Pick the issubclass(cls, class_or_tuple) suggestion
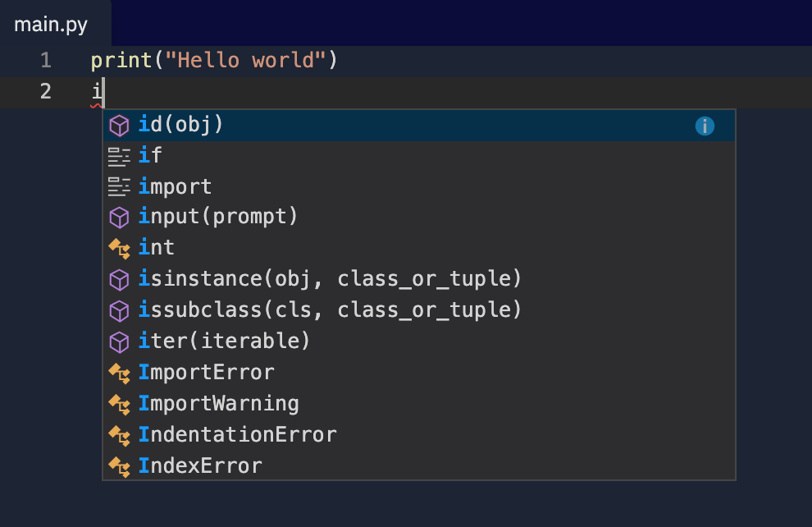This screenshot has height=527, width=812. [419, 310]
